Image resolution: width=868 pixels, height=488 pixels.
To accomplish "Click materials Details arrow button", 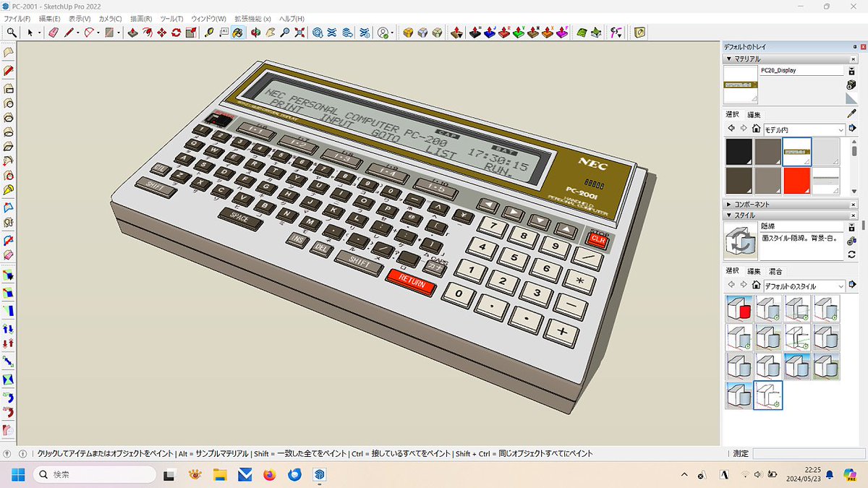I will 852,129.
